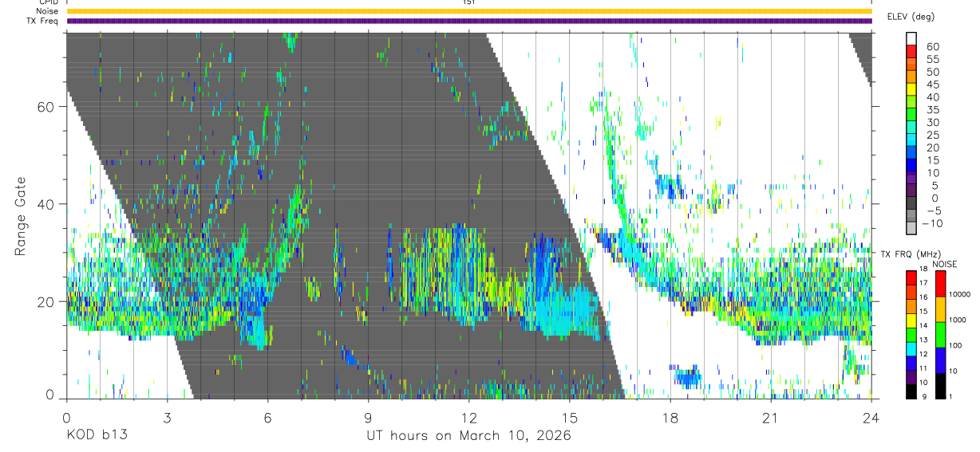Click the '-10' label on ELEV colorbar
Screen dimensions: 980x452
coord(932,223)
